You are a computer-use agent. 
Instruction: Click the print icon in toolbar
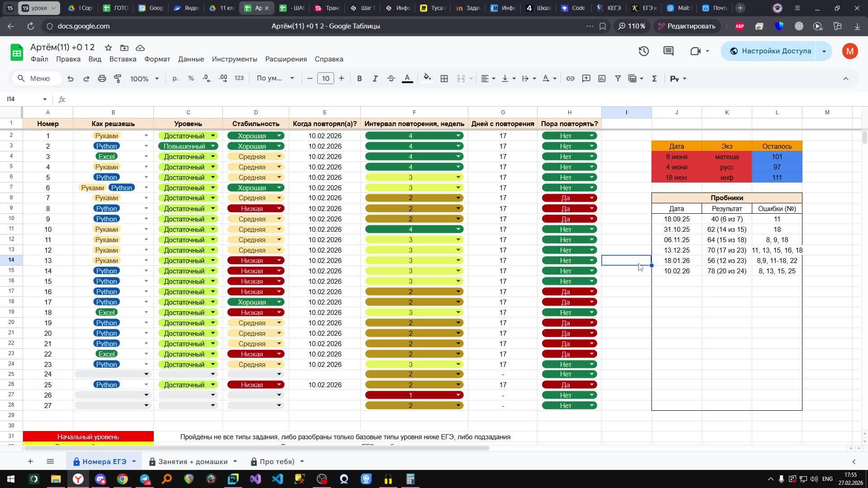point(102,79)
